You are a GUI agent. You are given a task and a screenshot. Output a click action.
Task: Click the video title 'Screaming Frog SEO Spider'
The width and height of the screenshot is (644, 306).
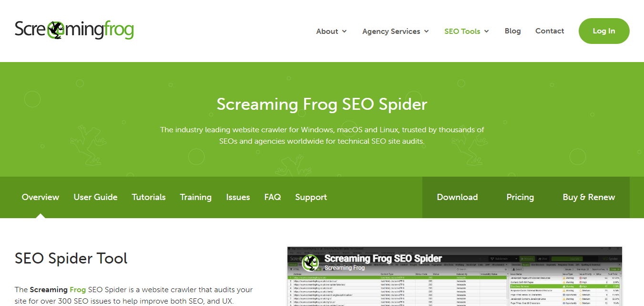pos(383,259)
